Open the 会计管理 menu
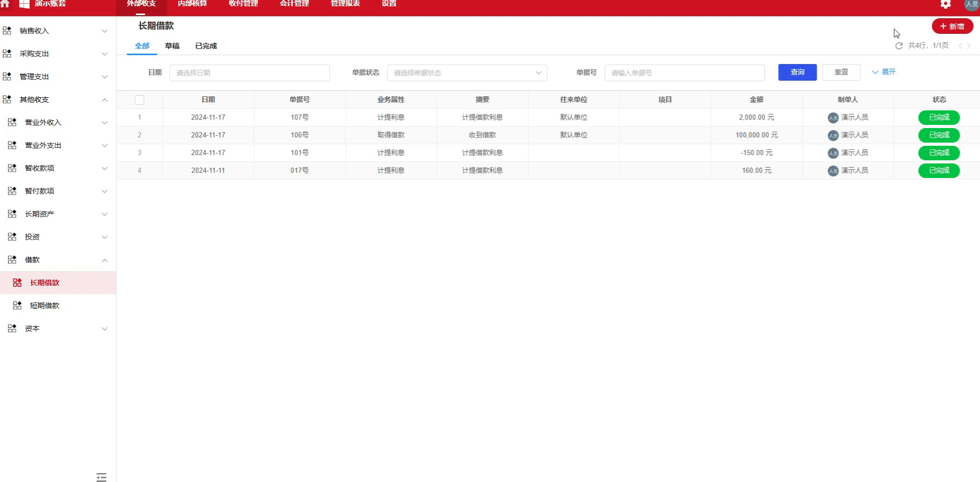 [294, 4]
